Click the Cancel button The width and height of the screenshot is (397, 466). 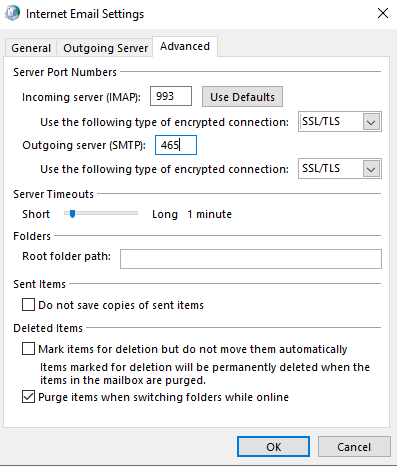(354, 447)
